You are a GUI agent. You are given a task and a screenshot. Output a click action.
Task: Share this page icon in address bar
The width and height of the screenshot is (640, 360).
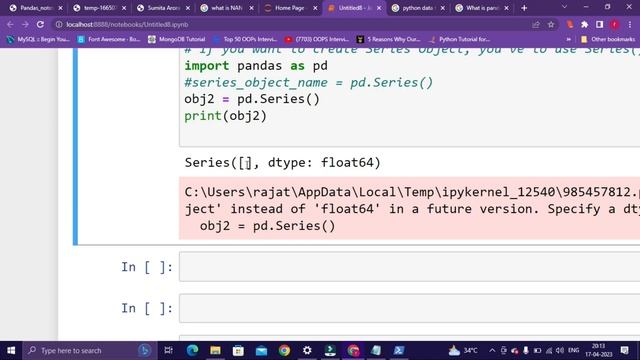(536, 24)
